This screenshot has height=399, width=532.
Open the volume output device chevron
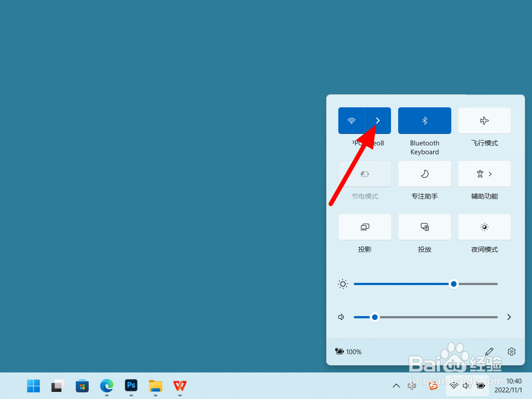pos(509,317)
